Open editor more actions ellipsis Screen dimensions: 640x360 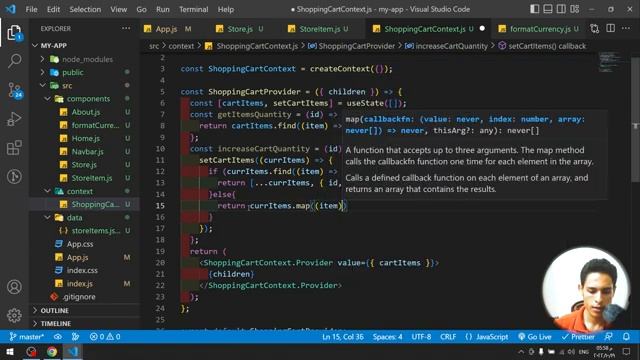(626, 29)
